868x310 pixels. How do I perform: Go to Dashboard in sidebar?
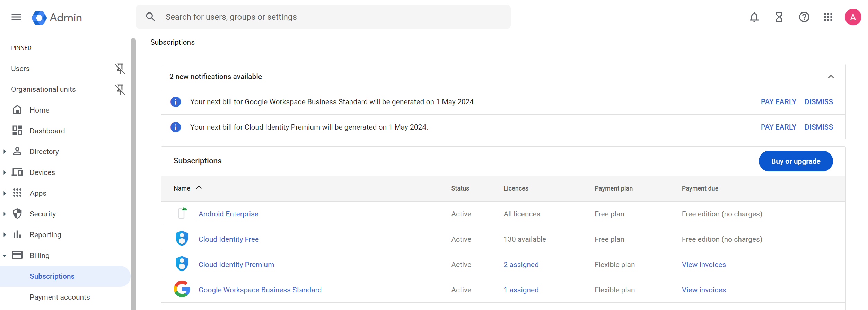pyautogui.click(x=47, y=131)
